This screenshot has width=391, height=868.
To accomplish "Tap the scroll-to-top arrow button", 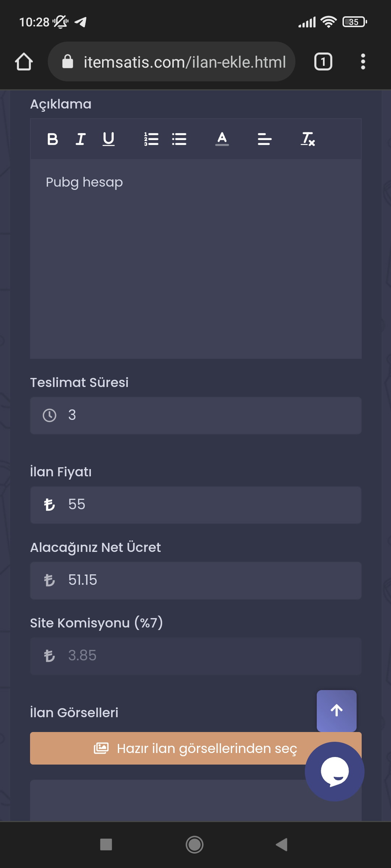I will [x=337, y=711].
